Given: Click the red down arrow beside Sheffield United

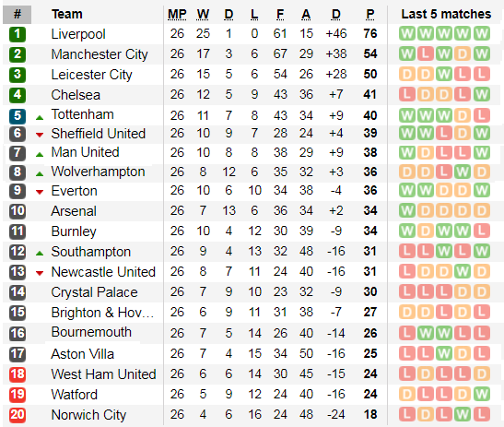Looking at the screenshot, I should point(40,135).
